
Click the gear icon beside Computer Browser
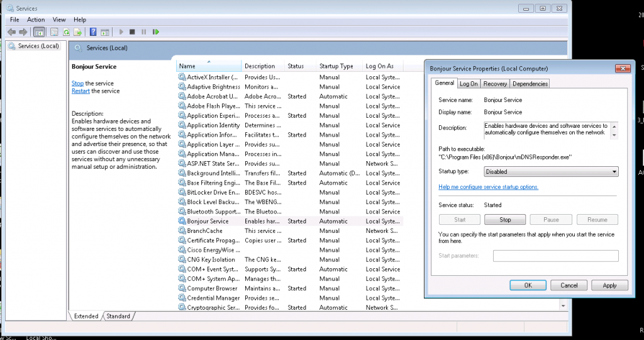182,288
